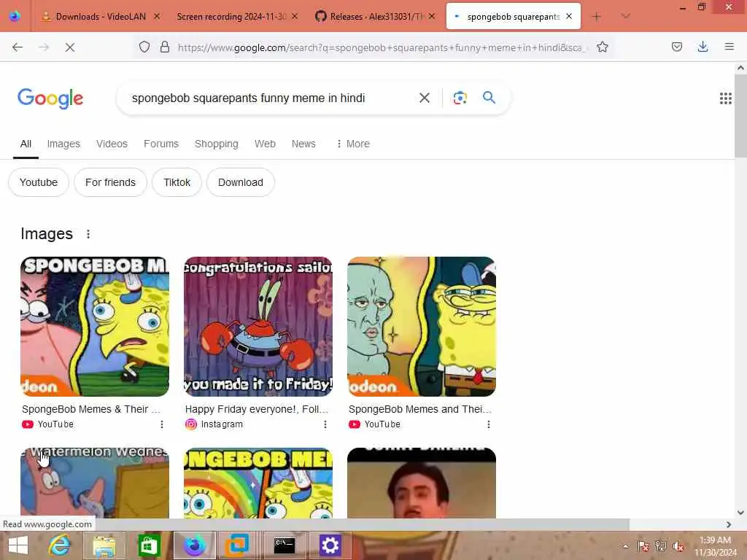Screen dimensions: 747x560
Task: Click the horizontal scrollbar right arrow
Action: click(x=729, y=524)
